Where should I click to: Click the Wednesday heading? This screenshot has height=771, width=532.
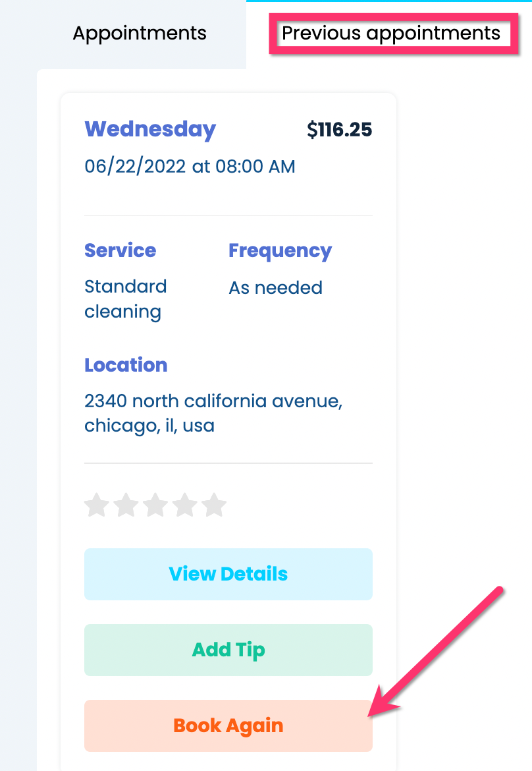(150, 129)
